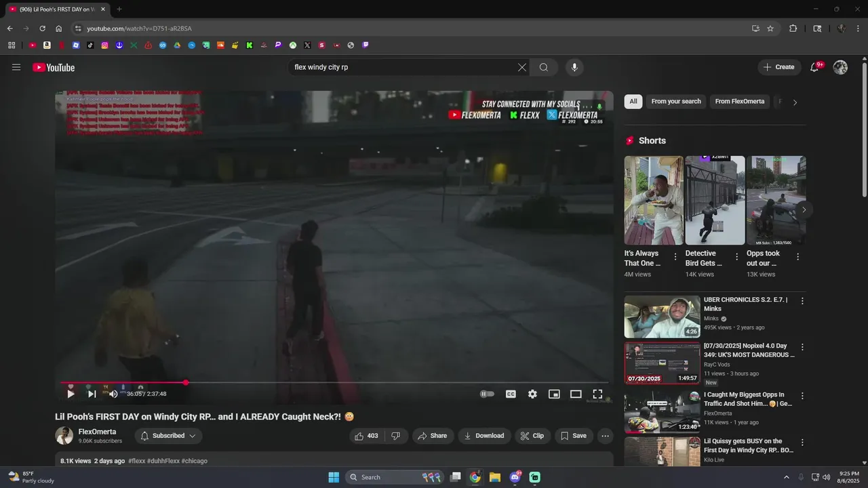Like the video with 403 likes
The width and height of the screenshot is (868, 488).
[x=366, y=436]
